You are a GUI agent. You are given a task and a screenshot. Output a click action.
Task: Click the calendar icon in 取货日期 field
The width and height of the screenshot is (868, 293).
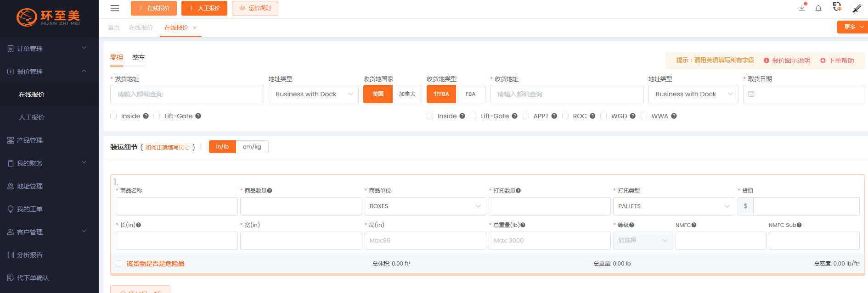(751, 94)
